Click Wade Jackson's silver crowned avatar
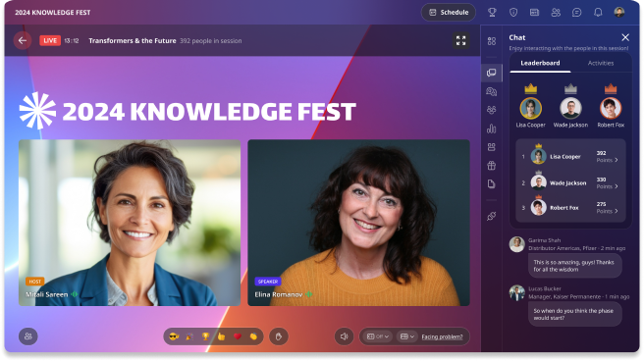644x361 pixels. (x=570, y=108)
